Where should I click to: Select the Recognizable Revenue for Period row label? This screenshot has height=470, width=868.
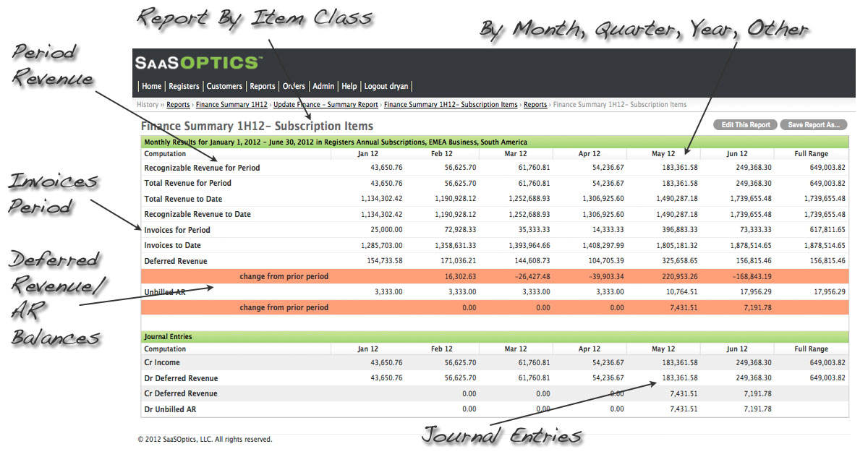click(202, 168)
